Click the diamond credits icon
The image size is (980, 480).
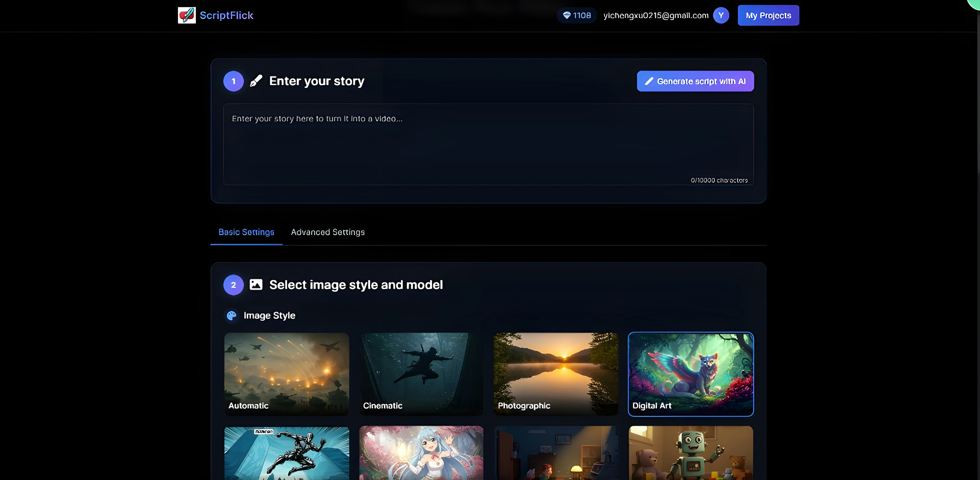click(567, 15)
